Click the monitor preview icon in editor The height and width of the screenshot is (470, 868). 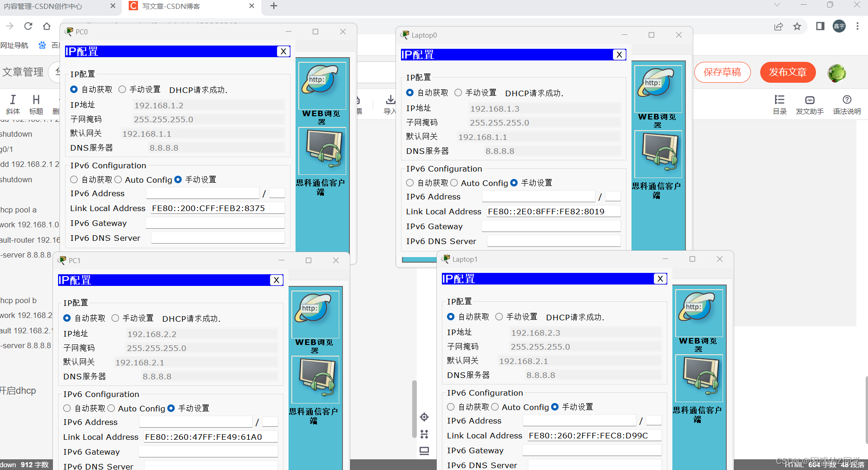point(424,451)
